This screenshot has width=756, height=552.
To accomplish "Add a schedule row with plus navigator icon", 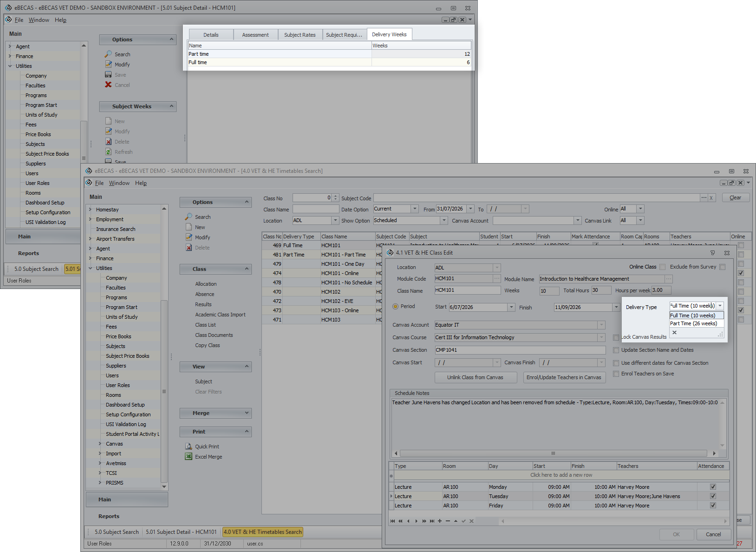I will (x=440, y=521).
